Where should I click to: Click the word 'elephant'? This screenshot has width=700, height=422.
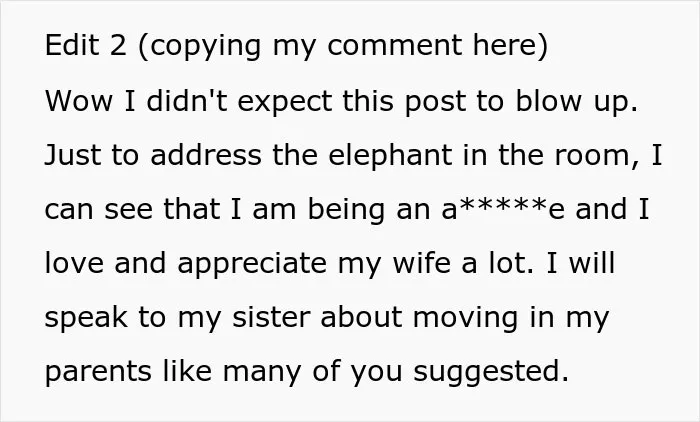click(x=390, y=155)
